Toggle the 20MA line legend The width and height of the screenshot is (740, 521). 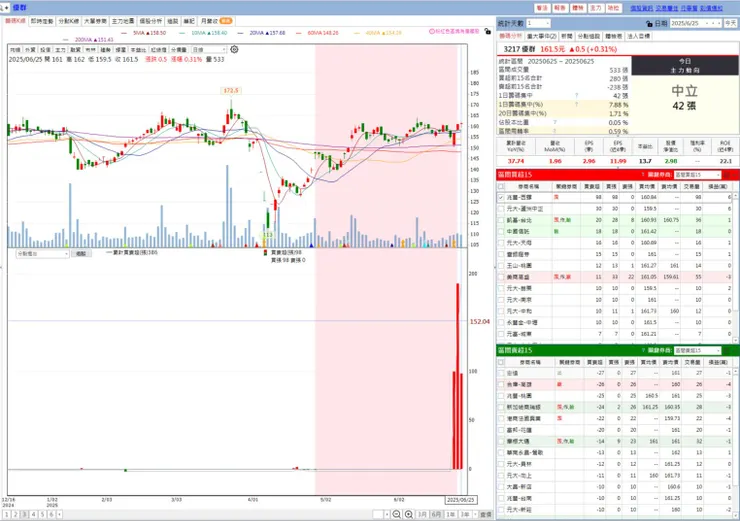(261, 33)
